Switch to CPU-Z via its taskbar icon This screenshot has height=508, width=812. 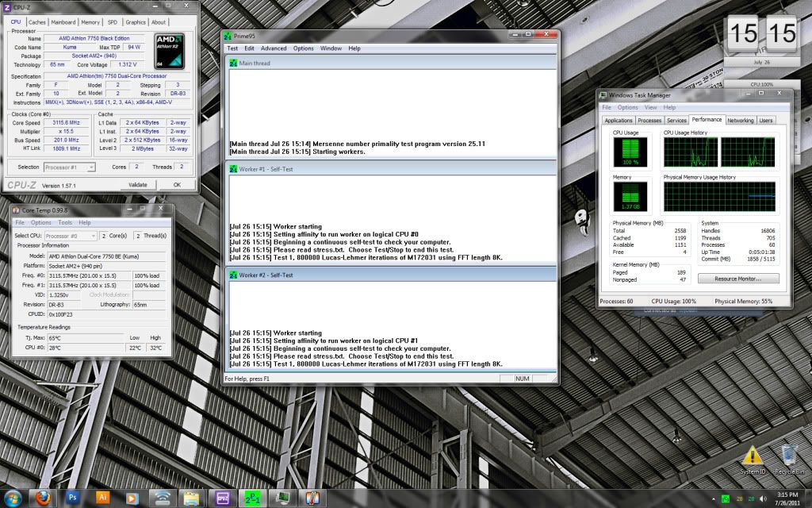click(222, 498)
